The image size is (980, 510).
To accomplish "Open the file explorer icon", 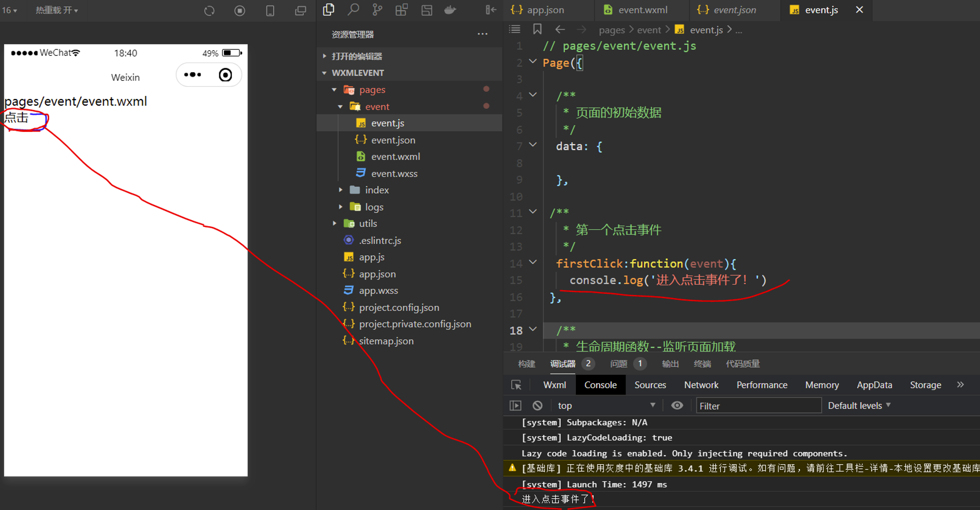I will [x=329, y=10].
